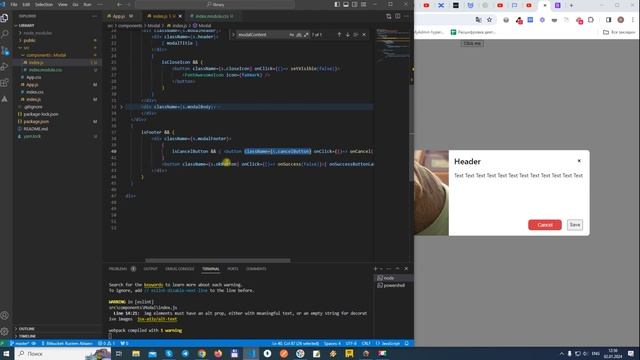Click VS Code title bar search box
The width and height of the screenshot is (640, 360).
pyautogui.click(x=215, y=4)
